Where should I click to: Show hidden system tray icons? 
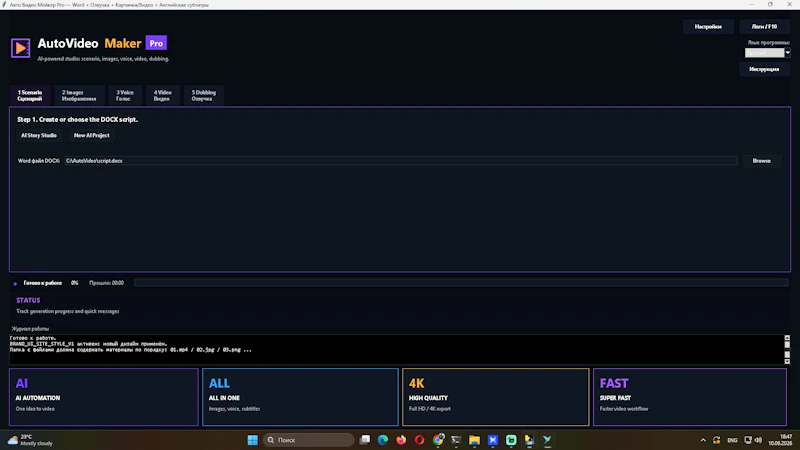tap(703, 440)
